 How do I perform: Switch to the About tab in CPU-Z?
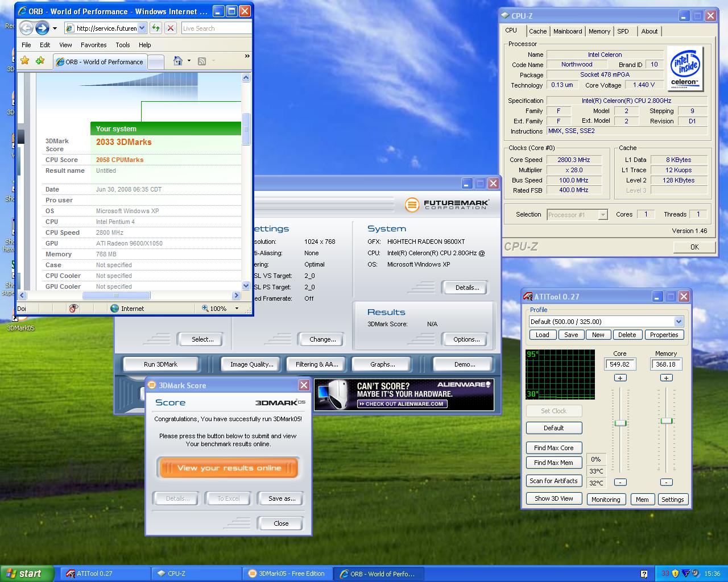[650, 31]
